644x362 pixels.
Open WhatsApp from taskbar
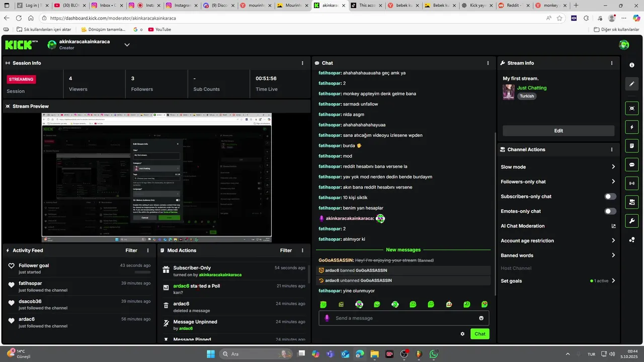point(434,354)
